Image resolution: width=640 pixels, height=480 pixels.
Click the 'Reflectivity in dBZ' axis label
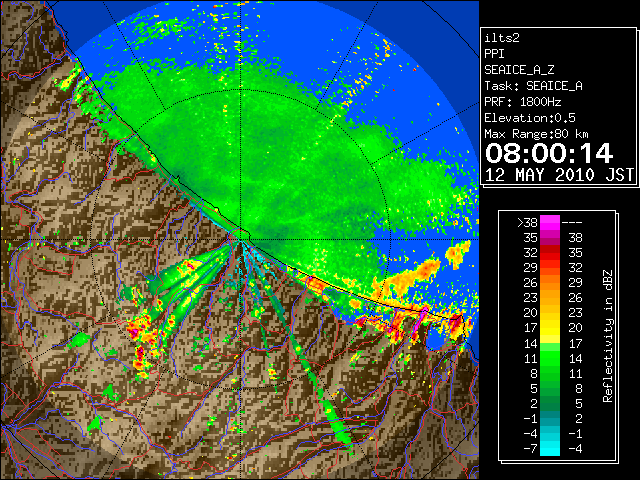[x=608, y=336]
